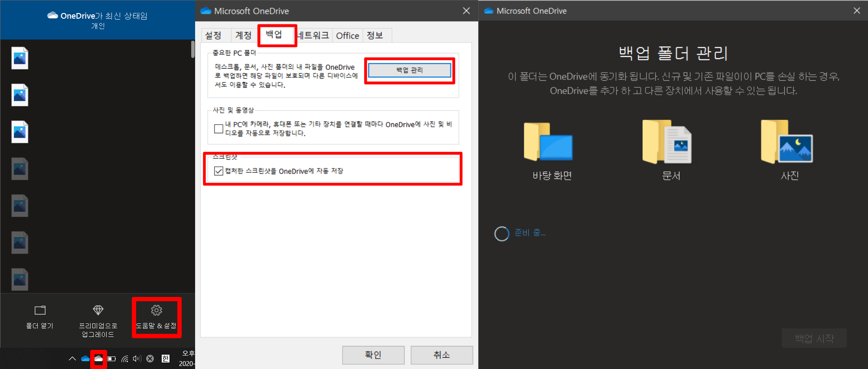Click the volume speaker tray icon
Screen dimensions: 868x369
tap(137, 359)
